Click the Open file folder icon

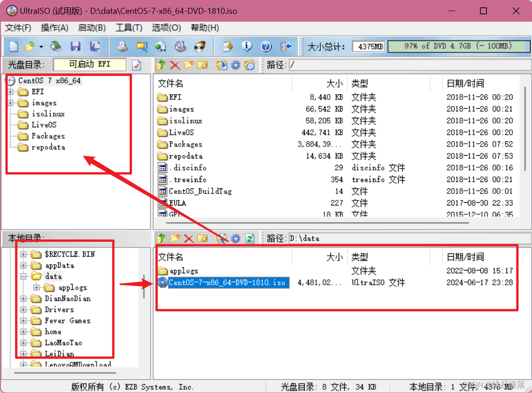[30, 46]
